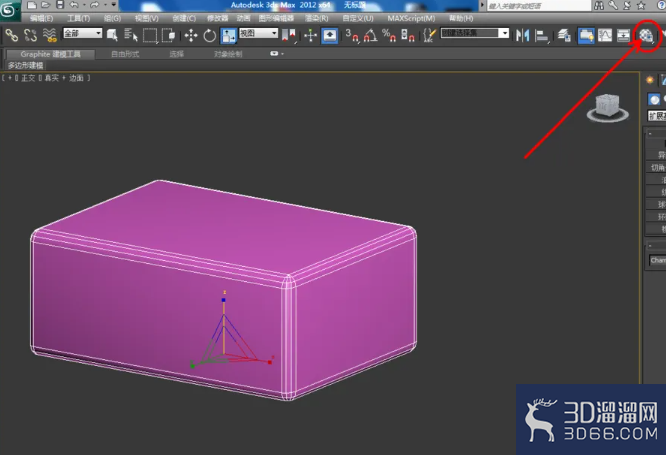The width and height of the screenshot is (666, 455).
Task: Save the file with the floppy icon
Action: pyautogui.click(x=60, y=5)
